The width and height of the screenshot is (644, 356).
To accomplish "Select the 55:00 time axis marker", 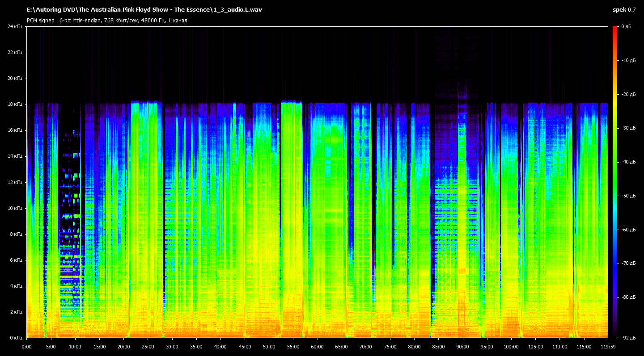I will (x=293, y=346).
